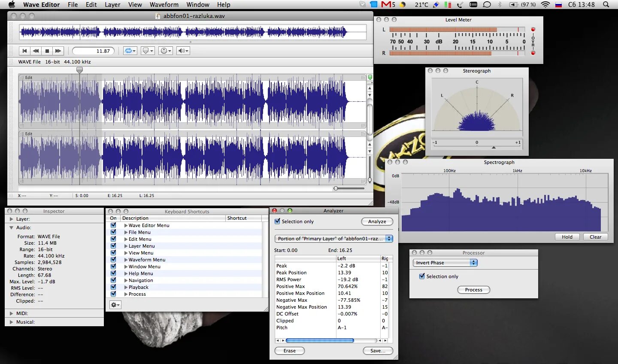Viewport: 618px width, 364px height.
Task: Disable the File Menu shortcuts checkbox
Action: tap(113, 232)
